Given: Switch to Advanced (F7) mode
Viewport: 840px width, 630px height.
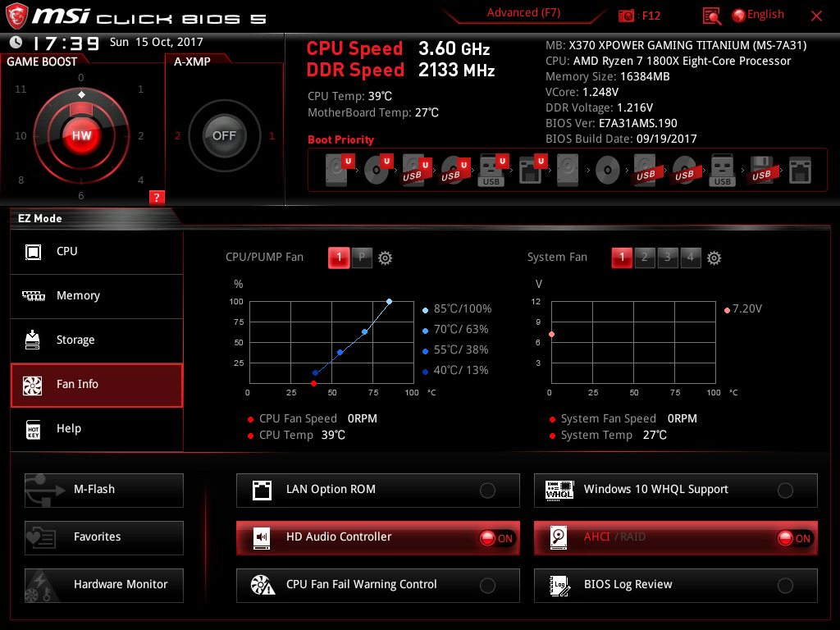Looking at the screenshot, I should (523, 13).
